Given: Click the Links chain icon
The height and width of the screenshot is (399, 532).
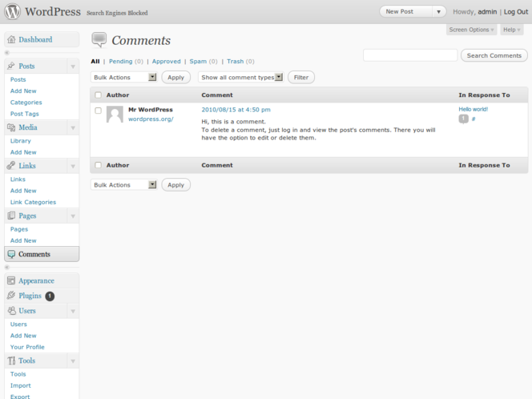Looking at the screenshot, I should (x=11, y=166).
